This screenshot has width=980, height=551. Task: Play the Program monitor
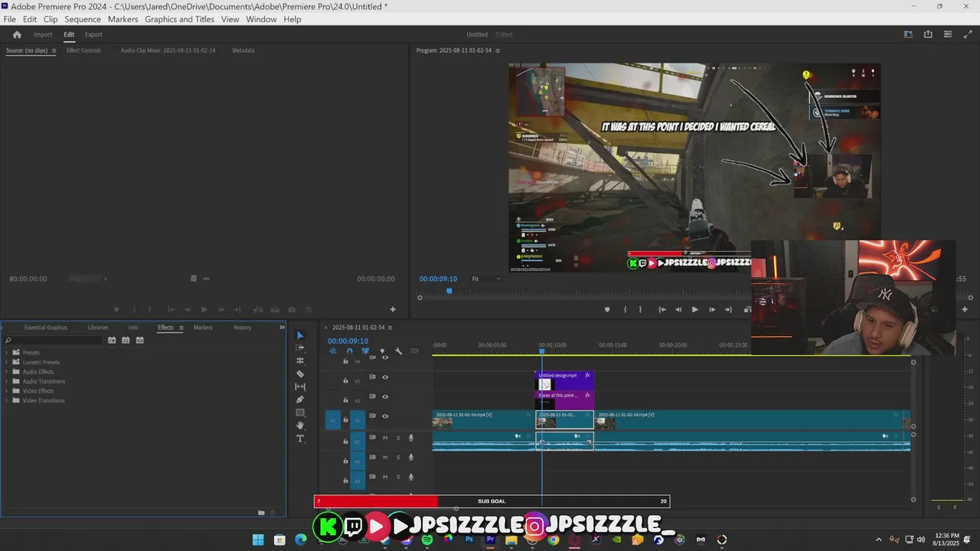[694, 309]
